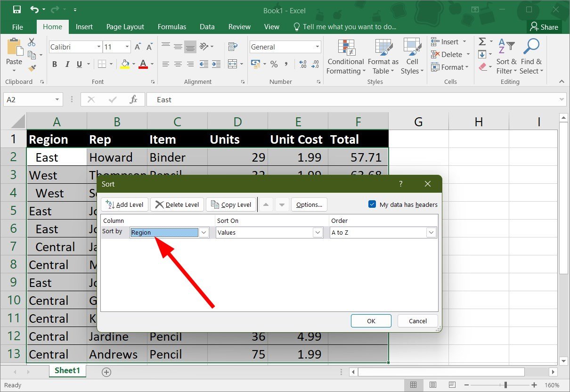570x392 pixels.
Task: Switch to the Page Layout tab
Action: click(x=125, y=27)
